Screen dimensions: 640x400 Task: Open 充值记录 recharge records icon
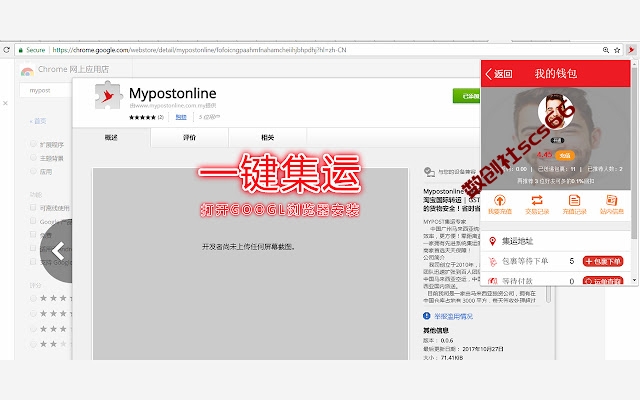tap(574, 200)
